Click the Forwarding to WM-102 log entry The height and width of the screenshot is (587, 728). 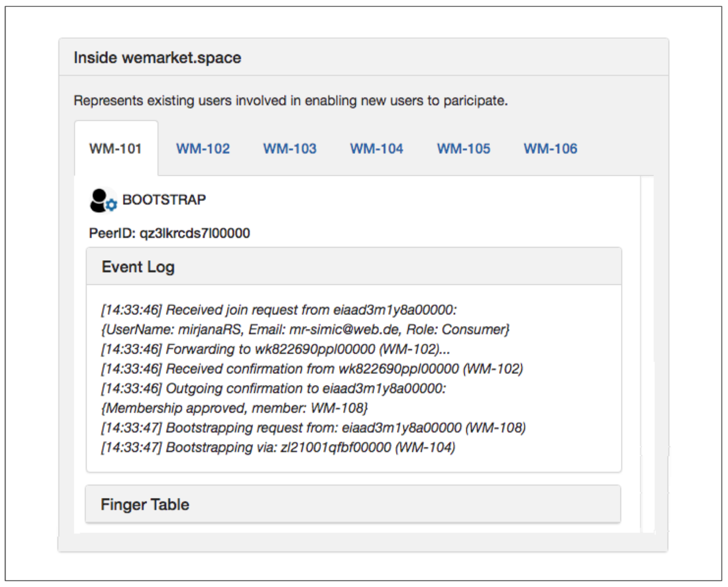click(x=276, y=349)
